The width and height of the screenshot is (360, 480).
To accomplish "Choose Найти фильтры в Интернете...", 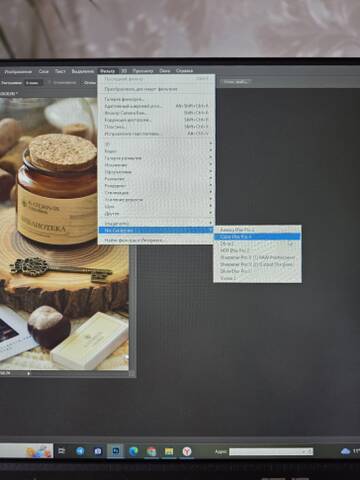I will 156,240.
